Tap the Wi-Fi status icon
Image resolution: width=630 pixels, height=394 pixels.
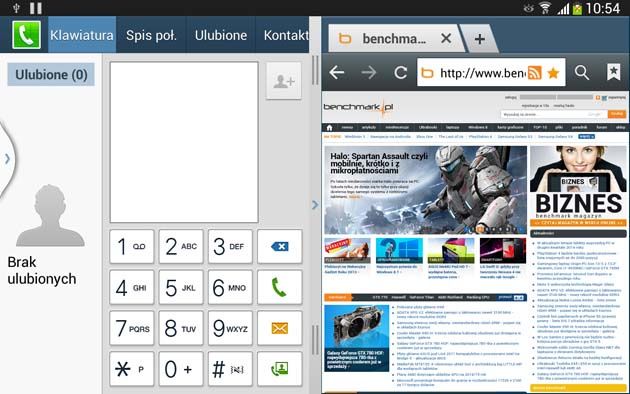pos(545,8)
